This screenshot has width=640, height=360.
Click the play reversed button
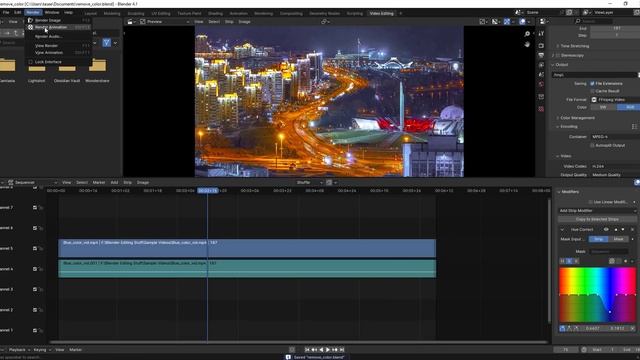click(321, 349)
